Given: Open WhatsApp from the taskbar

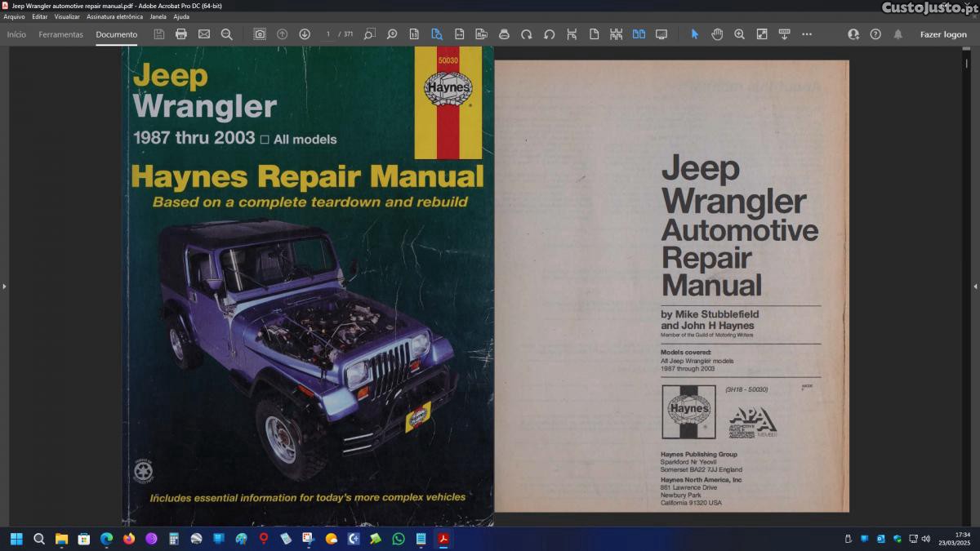Looking at the screenshot, I should click(x=399, y=539).
